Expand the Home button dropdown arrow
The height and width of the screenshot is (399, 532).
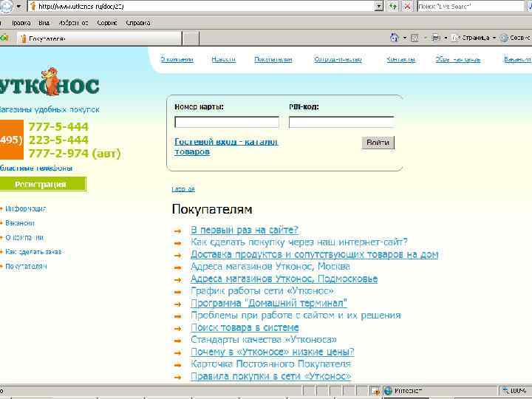(x=404, y=38)
